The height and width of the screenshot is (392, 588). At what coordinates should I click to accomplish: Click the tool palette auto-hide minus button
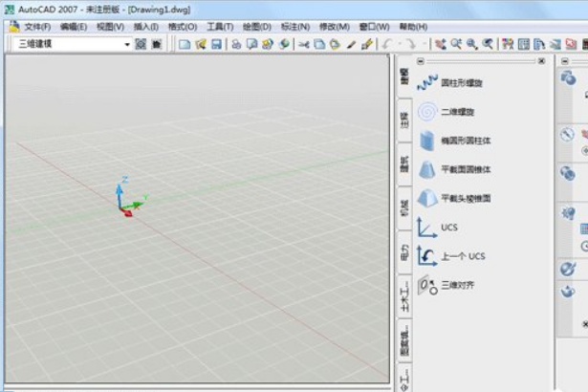coord(421,61)
